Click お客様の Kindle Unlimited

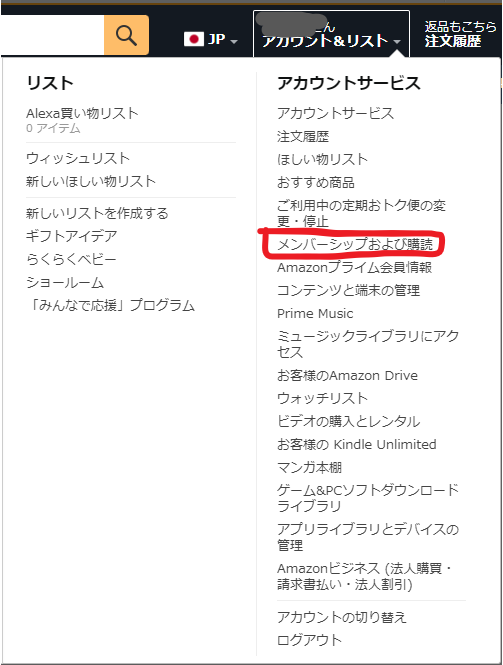357,444
